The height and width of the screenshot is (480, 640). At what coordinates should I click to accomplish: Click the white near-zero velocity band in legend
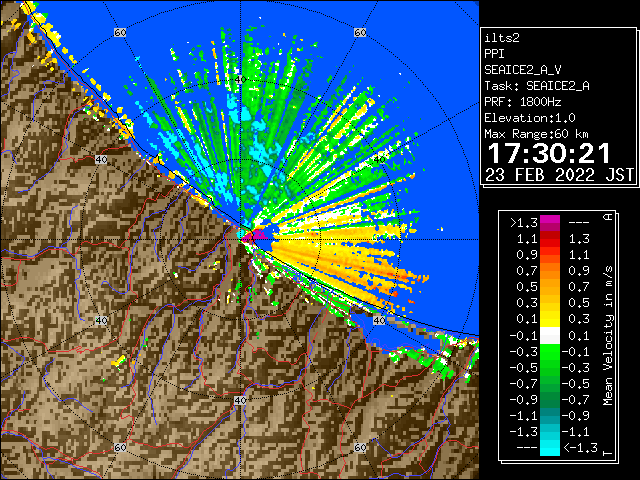coord(550,336)
